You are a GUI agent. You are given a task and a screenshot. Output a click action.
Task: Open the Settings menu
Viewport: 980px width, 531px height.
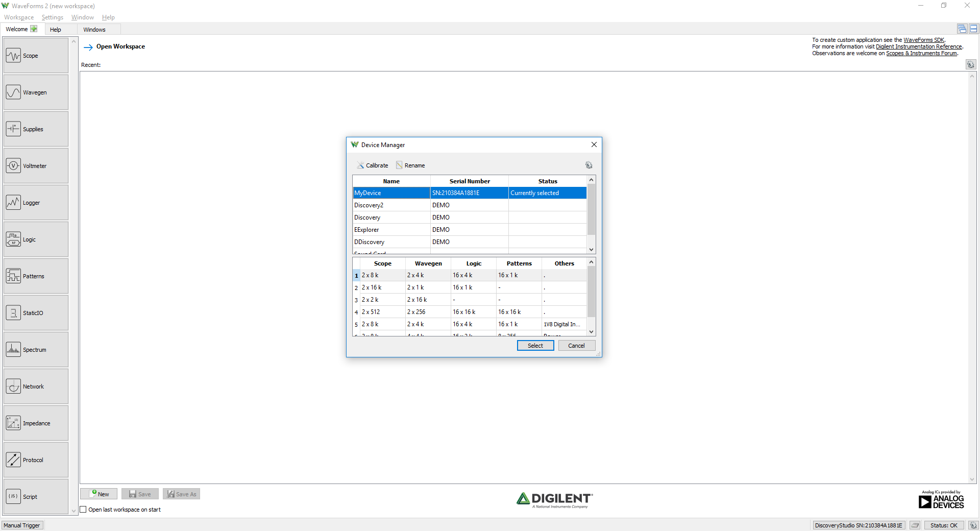click(53, 17)
